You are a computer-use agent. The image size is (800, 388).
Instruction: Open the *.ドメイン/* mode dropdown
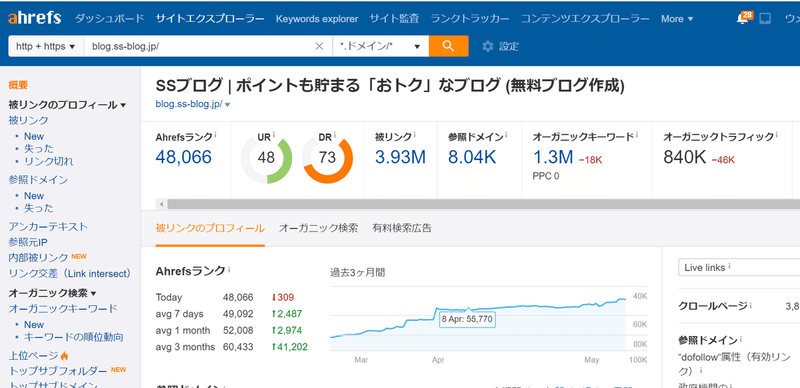point(381,46)
